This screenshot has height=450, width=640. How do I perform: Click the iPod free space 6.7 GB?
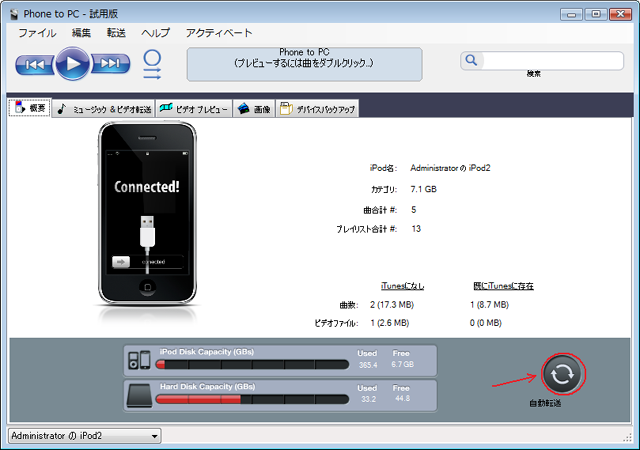(x=402, y=364)
